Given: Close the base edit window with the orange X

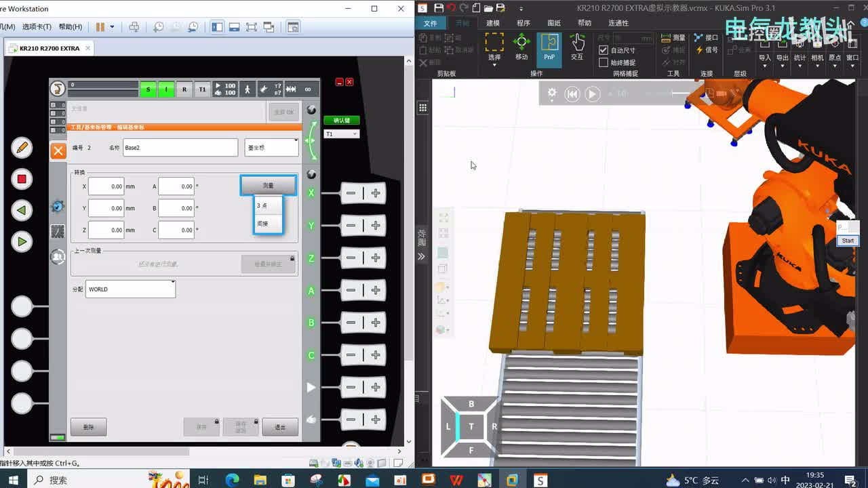Looking at the screenshot, I should coord(58,151).
